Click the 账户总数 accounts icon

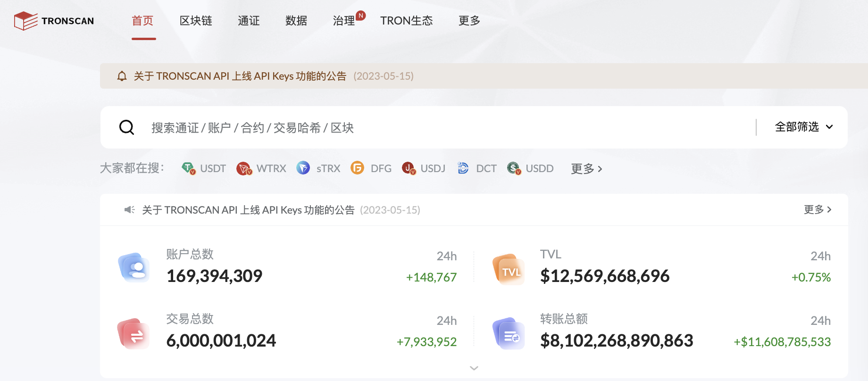(x=134, y=267)
